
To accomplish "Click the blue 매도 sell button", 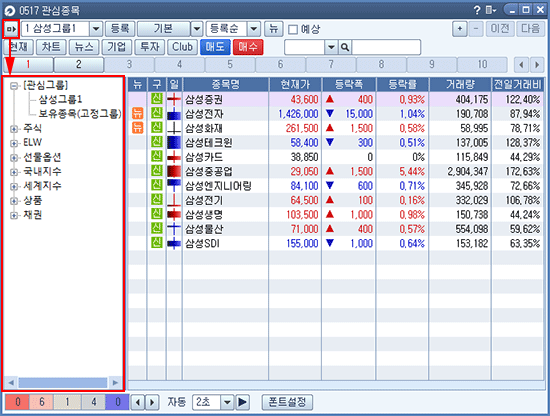I will [215, 47].
